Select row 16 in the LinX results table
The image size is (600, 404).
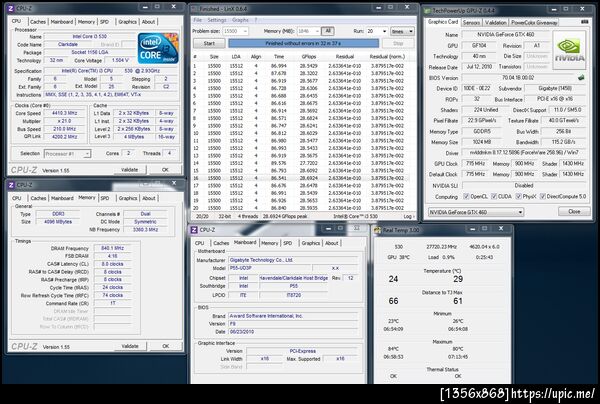coord(300,178)
